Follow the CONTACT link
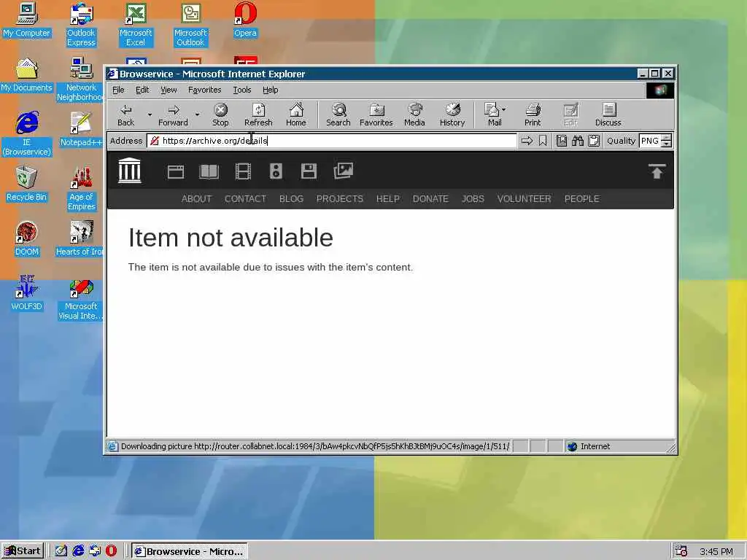747x560 pixels. click(245, 198)
